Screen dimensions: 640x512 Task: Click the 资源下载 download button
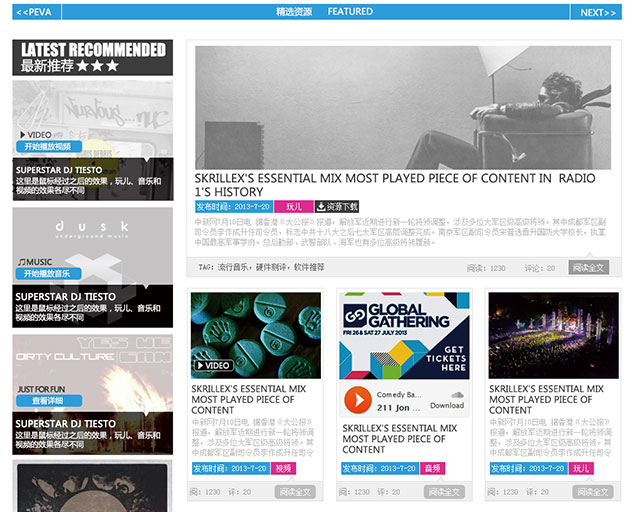click(x=336, y=206)
